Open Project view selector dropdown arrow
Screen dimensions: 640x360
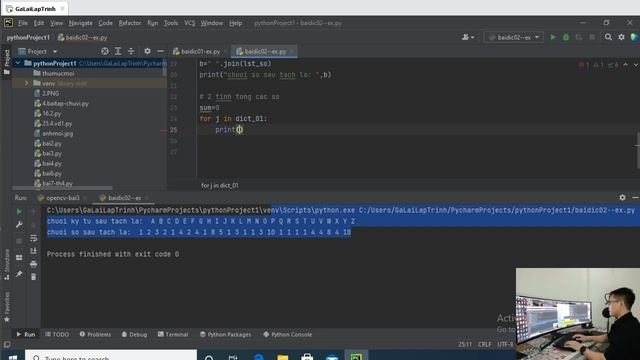click(x=55, y=51)
